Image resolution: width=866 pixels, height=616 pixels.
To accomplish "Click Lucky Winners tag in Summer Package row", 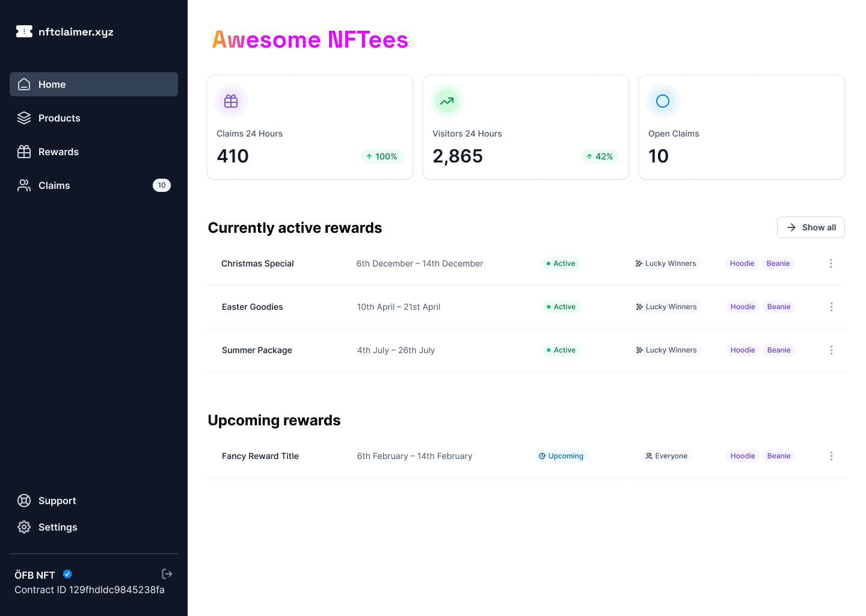I will coord(666,350).
